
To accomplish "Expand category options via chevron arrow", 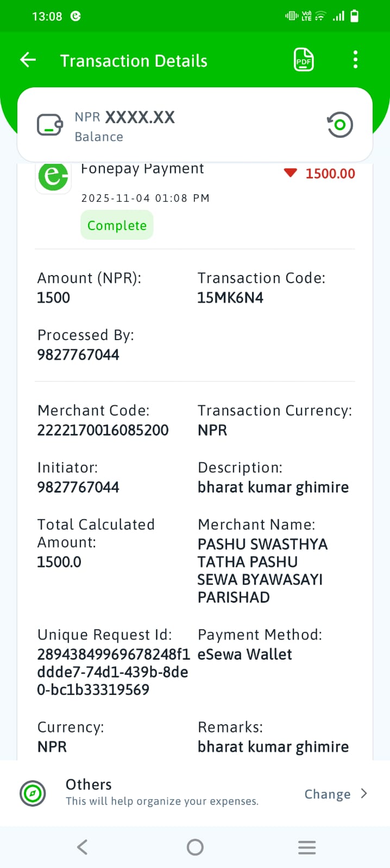I will pyautogui.click(x=364, y=794).
